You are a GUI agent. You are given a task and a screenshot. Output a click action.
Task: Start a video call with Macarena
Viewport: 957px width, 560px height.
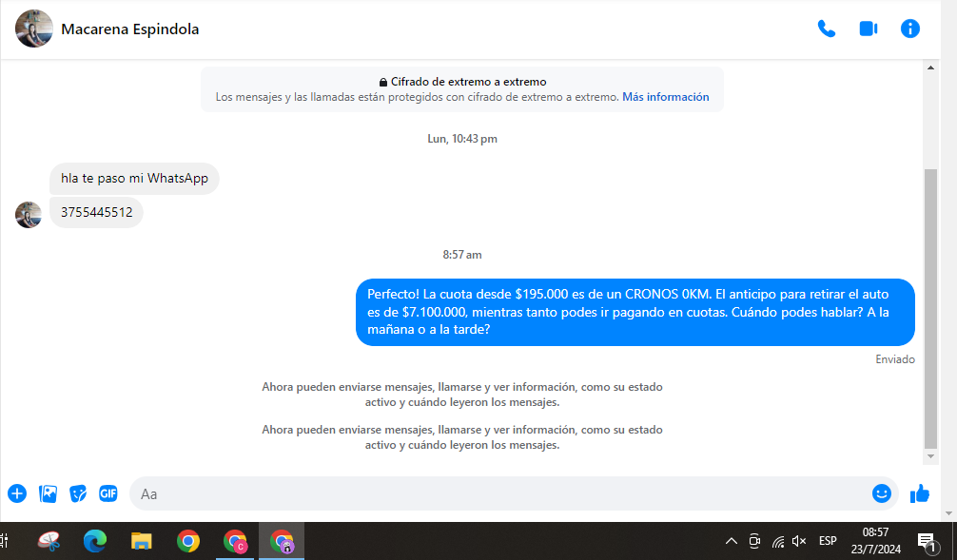click(868, 29)
